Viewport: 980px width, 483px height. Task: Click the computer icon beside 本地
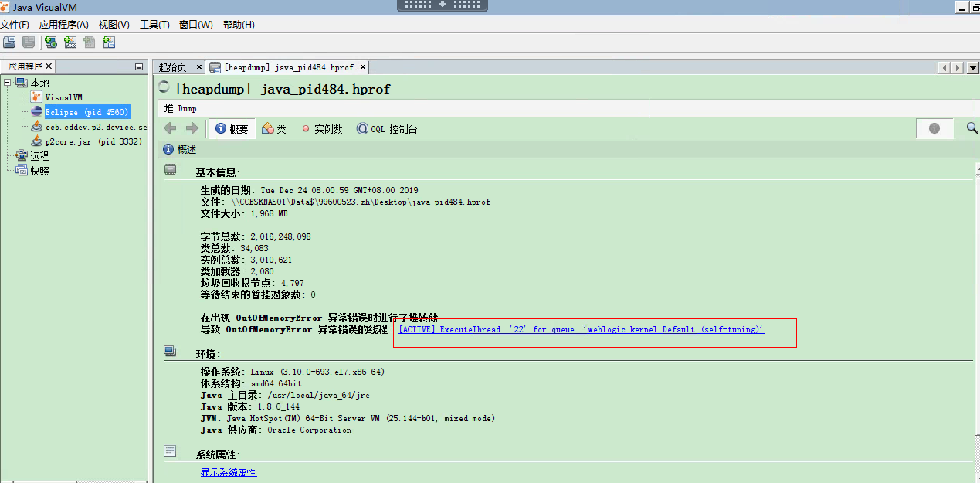coord(21,83)
